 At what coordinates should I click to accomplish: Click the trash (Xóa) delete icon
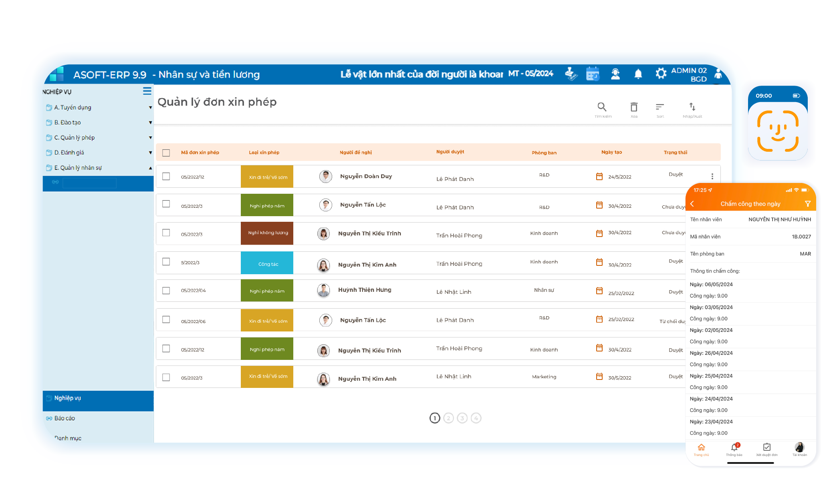634,107
